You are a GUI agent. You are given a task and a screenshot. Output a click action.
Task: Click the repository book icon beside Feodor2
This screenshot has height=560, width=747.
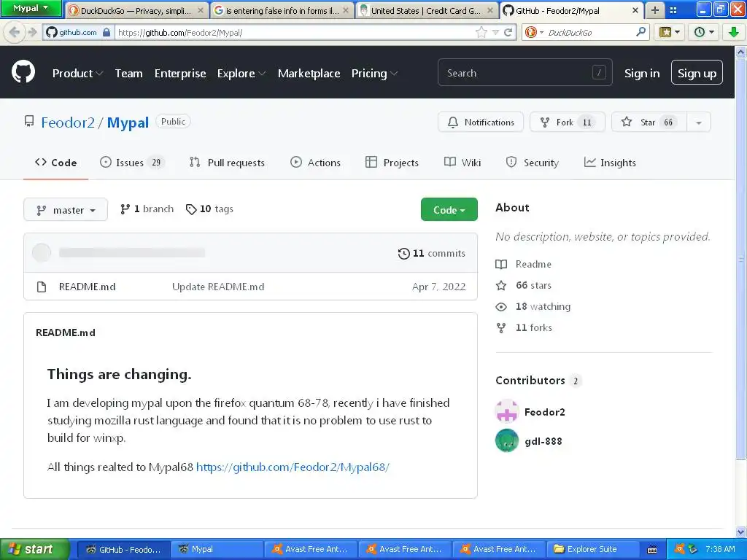pyautogui.click(x=29, y=122)
